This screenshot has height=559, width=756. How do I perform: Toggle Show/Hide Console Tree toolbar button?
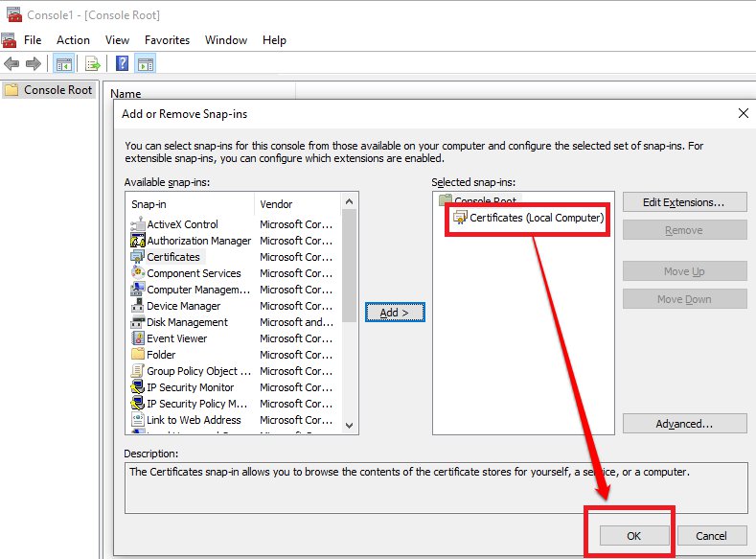[x=63, y=64]
